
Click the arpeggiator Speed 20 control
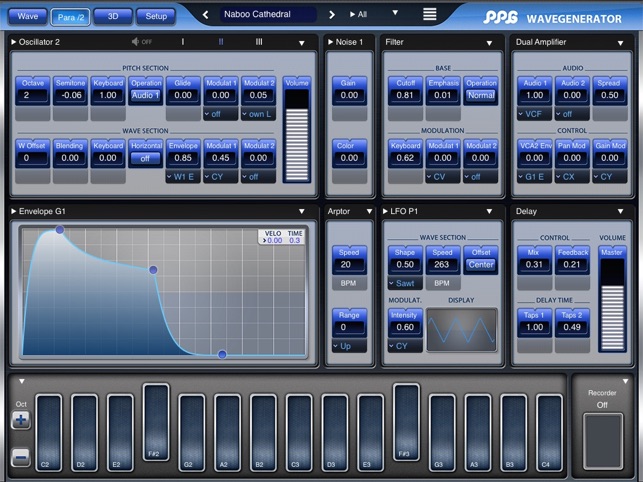pos(349,260)
